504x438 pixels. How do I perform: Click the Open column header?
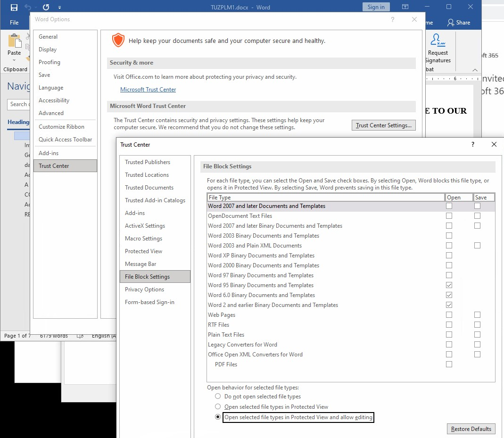(x=459, y=197)
